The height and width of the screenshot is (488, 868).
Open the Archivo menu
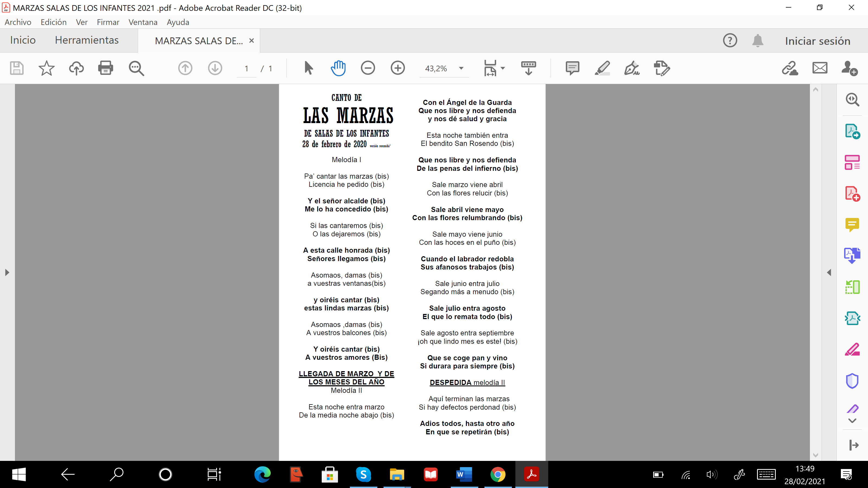point(18,22)
